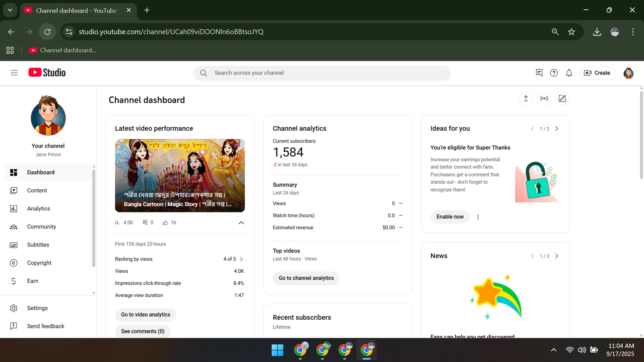Collapse the latest video performance details
Viewport: 644px width, 362px height.
point(241,223)
